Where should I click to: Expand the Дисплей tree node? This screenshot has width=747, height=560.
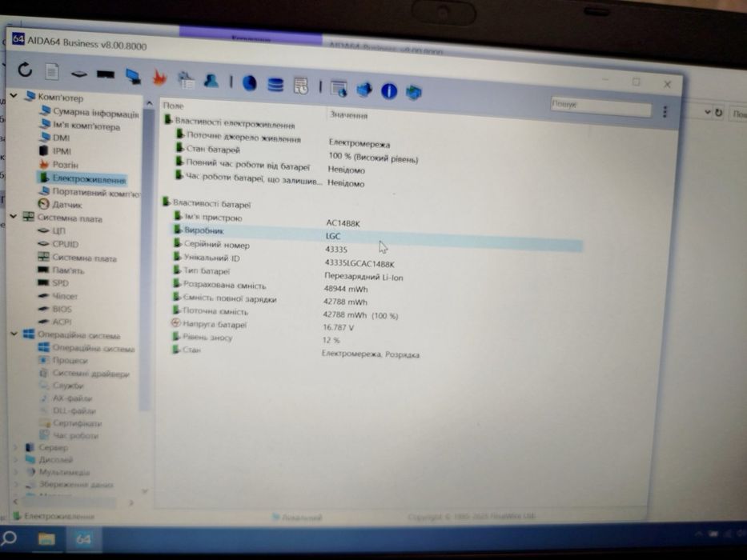pyautogui.click(x=16, y=459)
